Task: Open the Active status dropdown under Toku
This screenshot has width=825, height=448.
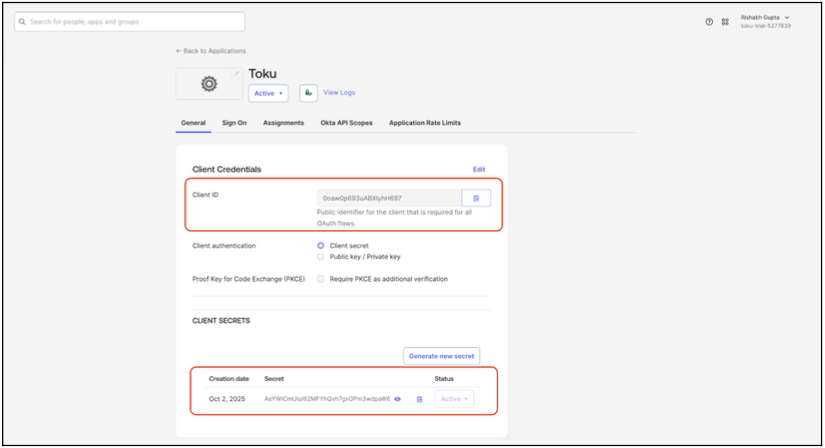Action: (268, 93)
